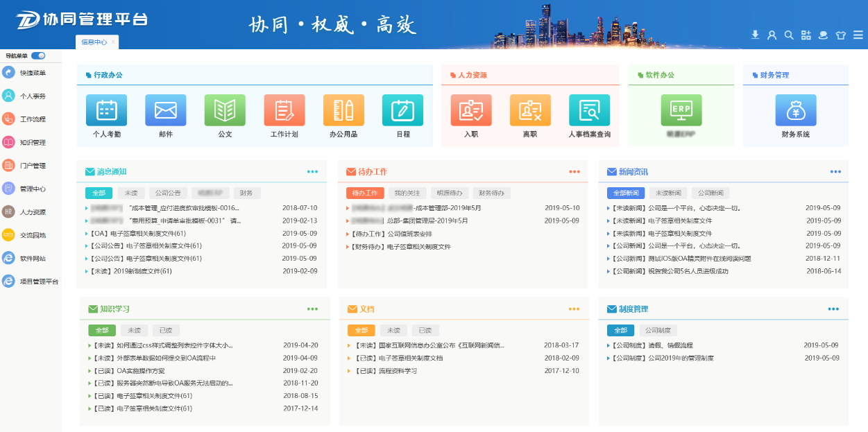This screenshot has height=432, width=868.
Task: Select 我的关注 tab in 待办工作
Action: tap(407, 193)
